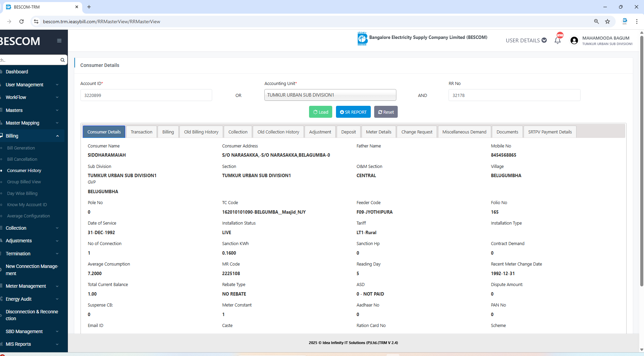This screenshot has height=356, width=644.
Task: Bookmark this page with star icon
Action: pyautogui.click(x=608, y=22)
